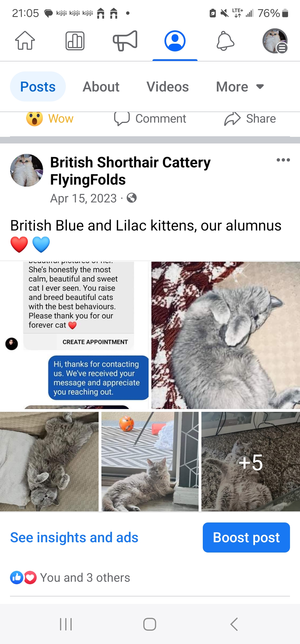Tap the Android back navigation button
Viewport: 300px width, 644px height.
click(x=234, y=624)
